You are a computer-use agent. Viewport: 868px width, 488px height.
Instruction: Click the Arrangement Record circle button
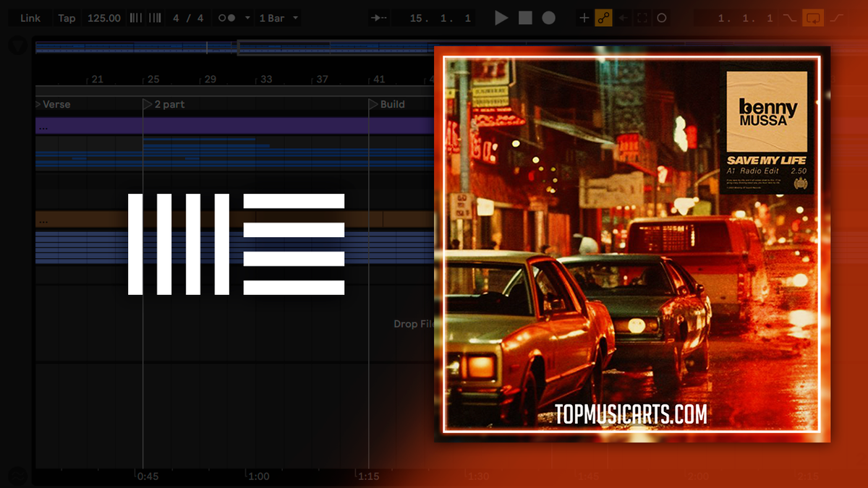pos(549,18)
